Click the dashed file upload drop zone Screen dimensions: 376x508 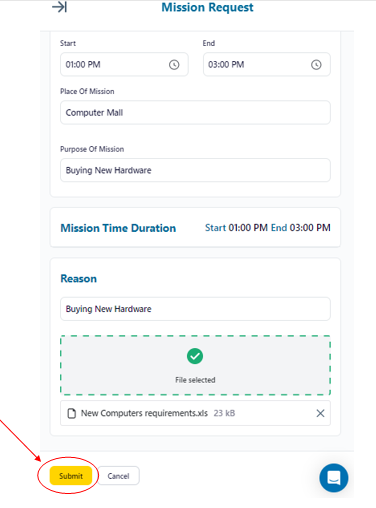point(195,365)
